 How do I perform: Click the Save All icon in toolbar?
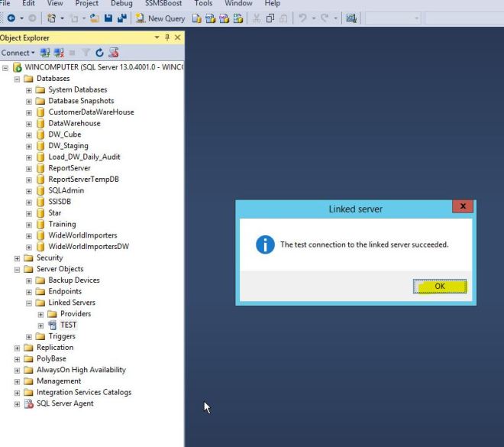(x=121, y=18)
